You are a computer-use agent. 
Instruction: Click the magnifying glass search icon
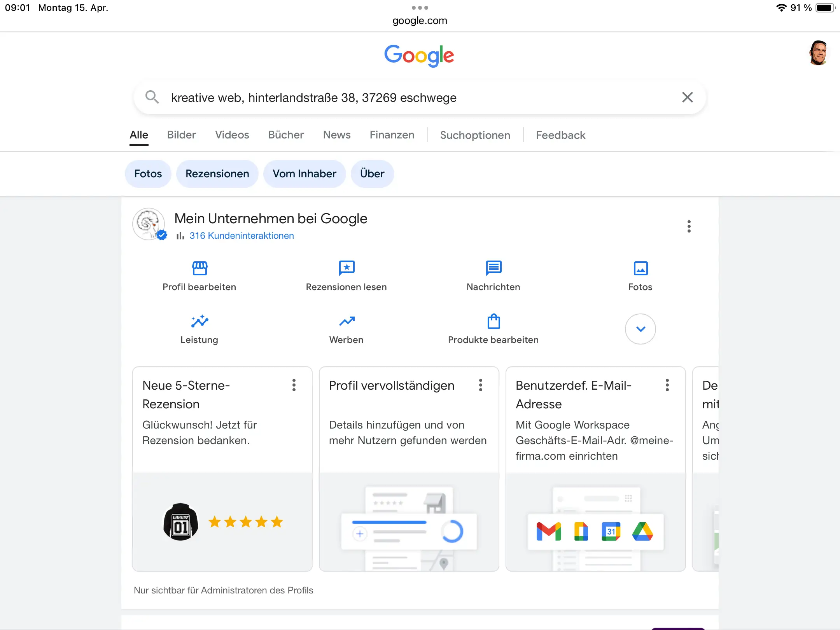click(152, 97)
